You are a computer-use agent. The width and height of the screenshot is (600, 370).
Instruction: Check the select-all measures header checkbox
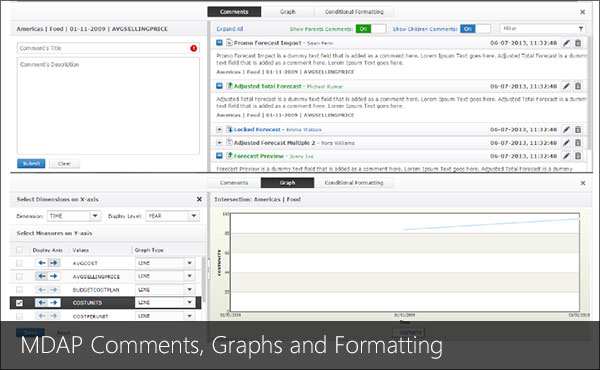pos(19,250)
